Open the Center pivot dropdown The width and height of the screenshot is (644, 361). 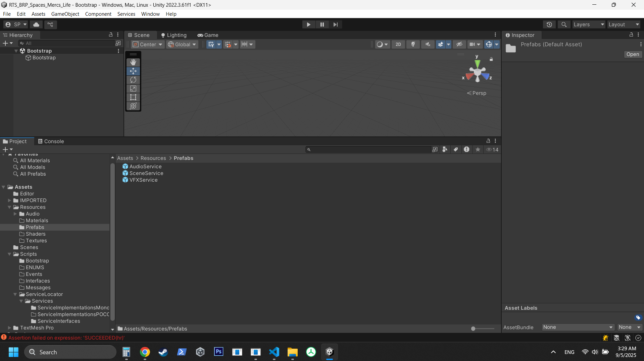[x=148, y=44]
